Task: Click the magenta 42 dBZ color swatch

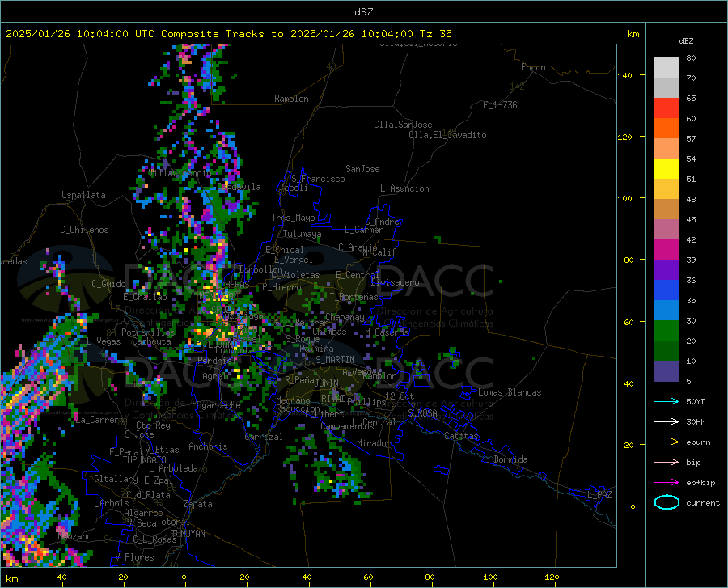Action: (x=667, y=250)
